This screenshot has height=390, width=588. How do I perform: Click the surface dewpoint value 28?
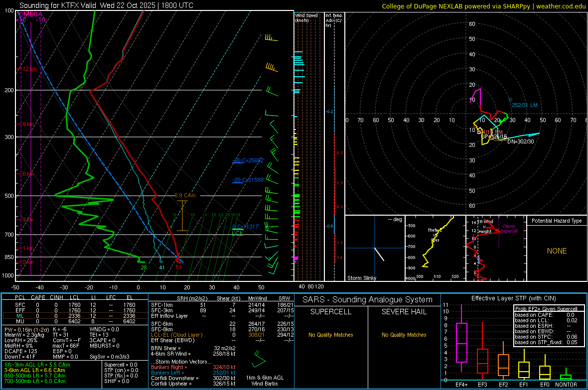pos(144,267)
